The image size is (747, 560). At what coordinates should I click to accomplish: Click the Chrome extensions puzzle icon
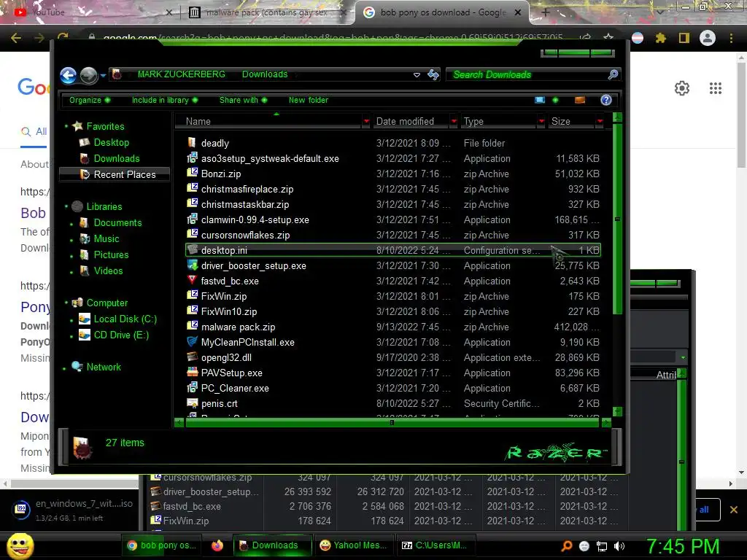pos(660,38)
